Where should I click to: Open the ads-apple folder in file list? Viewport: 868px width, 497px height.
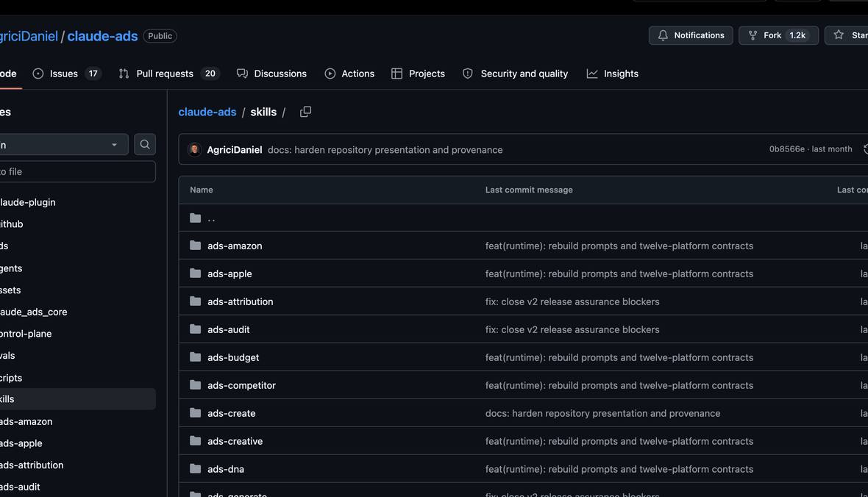pyautogui.click(x=230, y=274)
